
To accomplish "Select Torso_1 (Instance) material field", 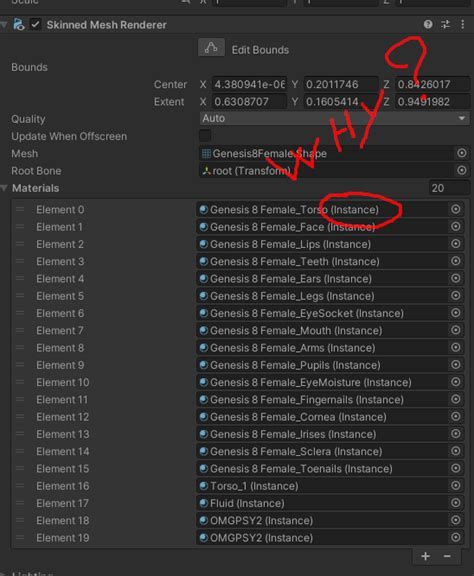I will coord(322,486).
